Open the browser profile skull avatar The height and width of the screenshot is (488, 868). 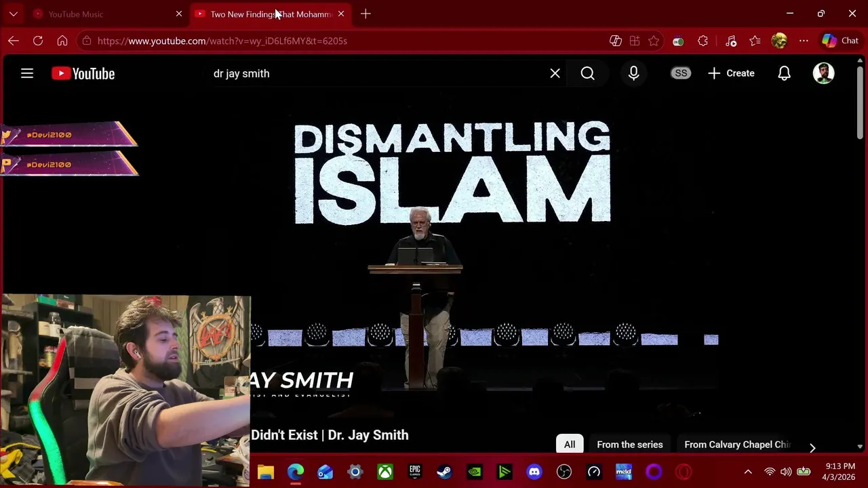pos(779,41)
